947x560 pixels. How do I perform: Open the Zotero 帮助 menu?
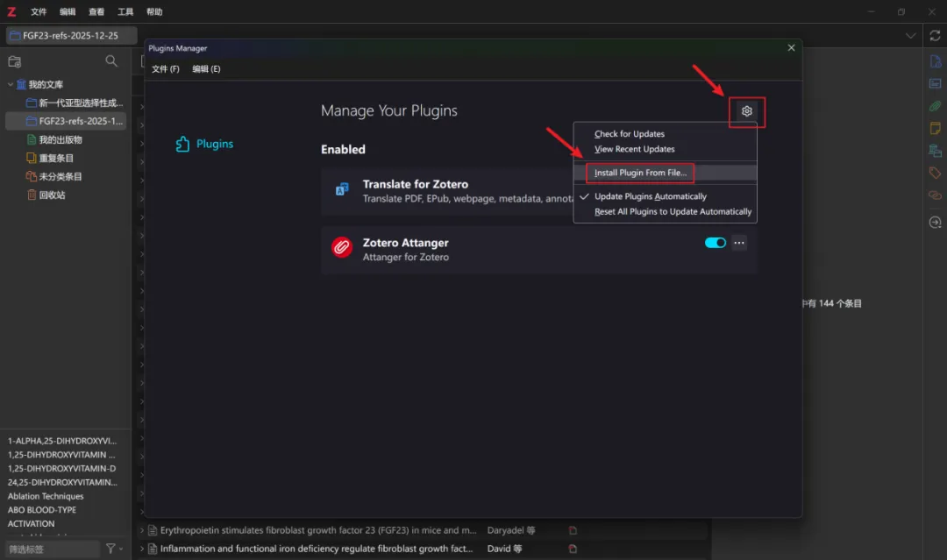(154, 11)
